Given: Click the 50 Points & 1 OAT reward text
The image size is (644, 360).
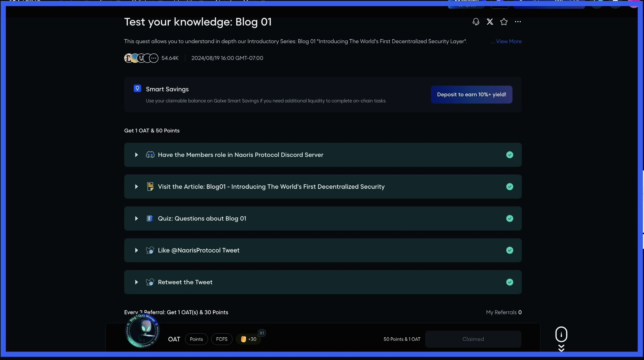Looking at the screenshot, I should coord(402,339).
